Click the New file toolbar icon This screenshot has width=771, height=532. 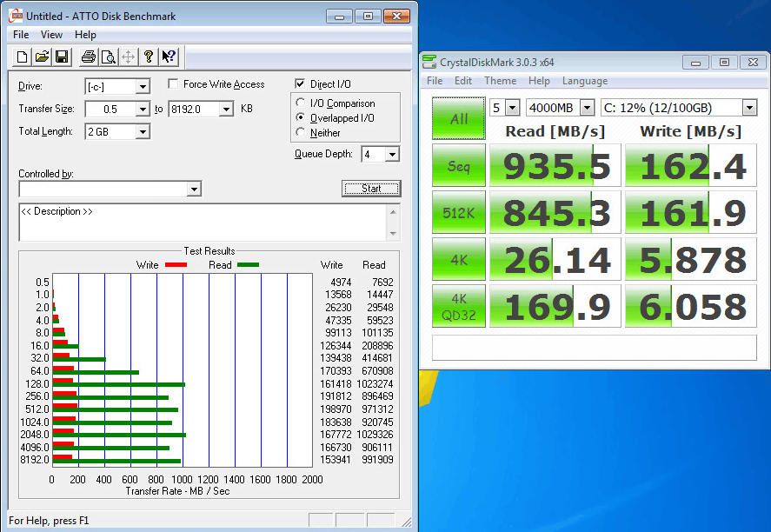coord(23,57)
